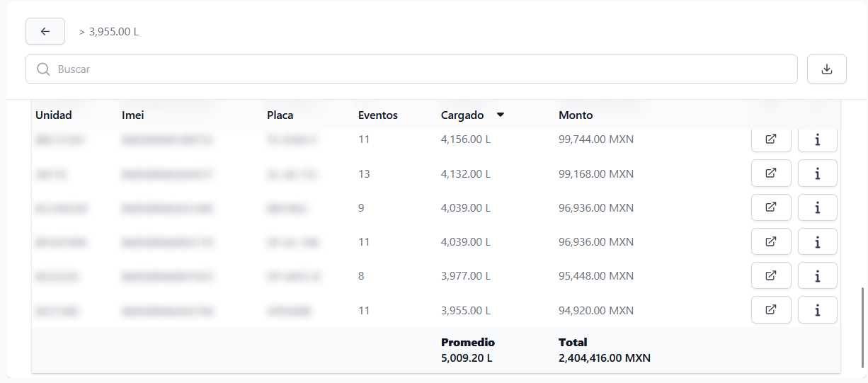Click the Imei column header
Image resolution: width=868 pixels, height=383 pixels.
click(133, 115)
